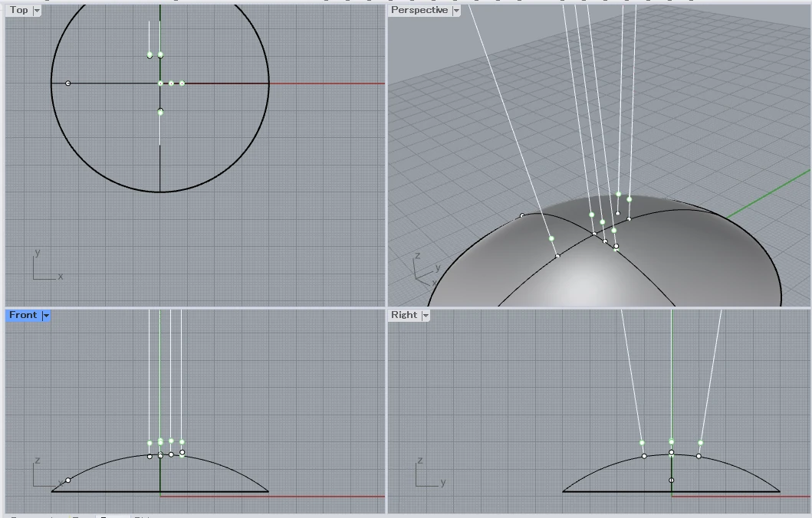Expand the Right viewport dropdown arrow menu
The height and width of the screenshot is (518, 812).
[x=426, y=316]
